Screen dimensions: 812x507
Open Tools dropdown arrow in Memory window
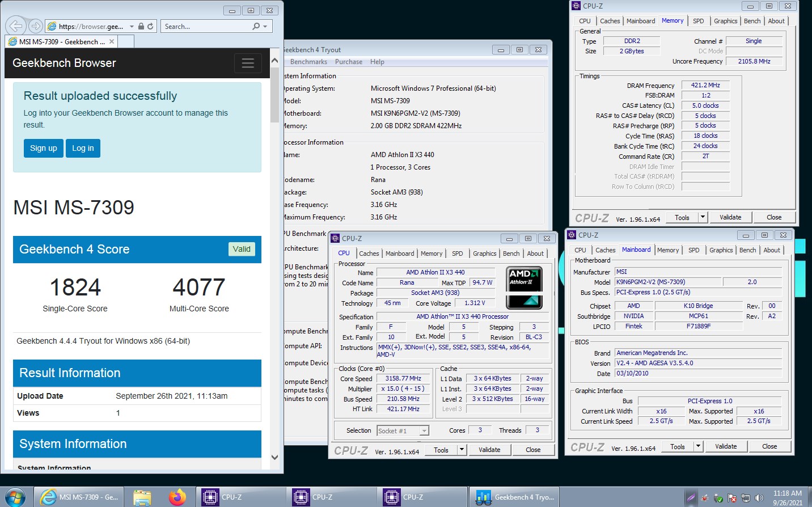click(703, 217)
